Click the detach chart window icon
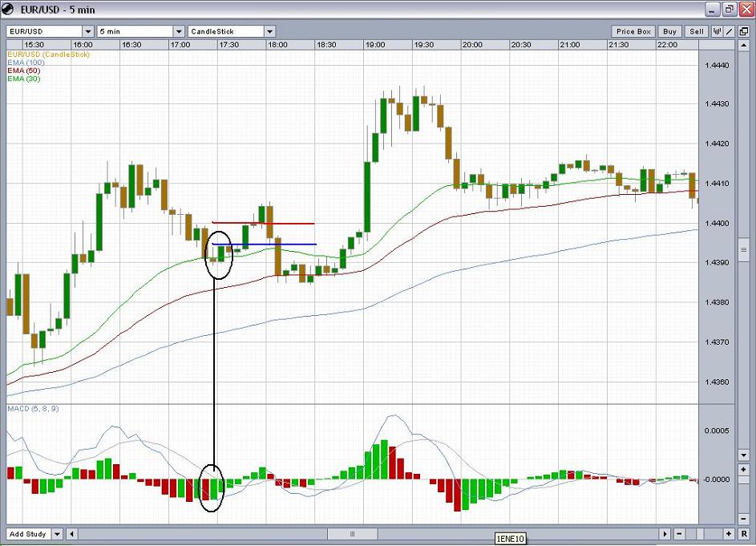This screenshot has height=546, width=756. click(x=744, y=31)
